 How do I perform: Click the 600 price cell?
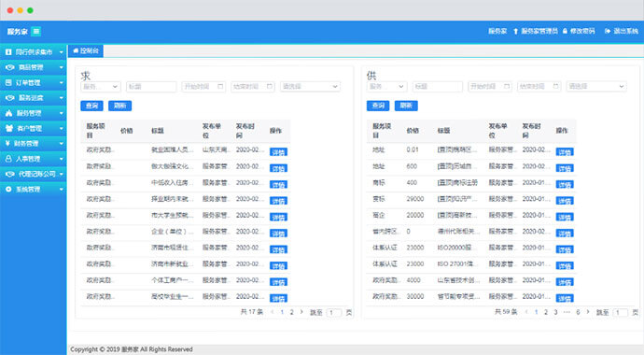tap(412, 166)
